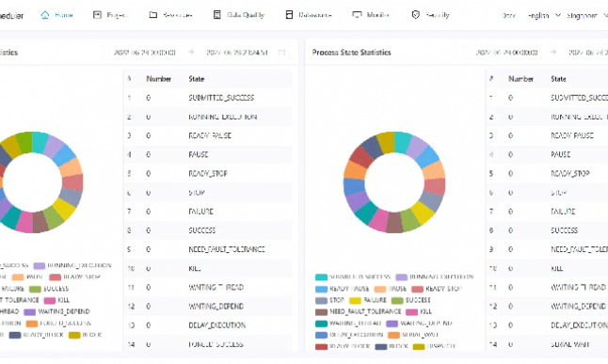Click the left chart end date field
608x364 pixels.
click(237, 53)
